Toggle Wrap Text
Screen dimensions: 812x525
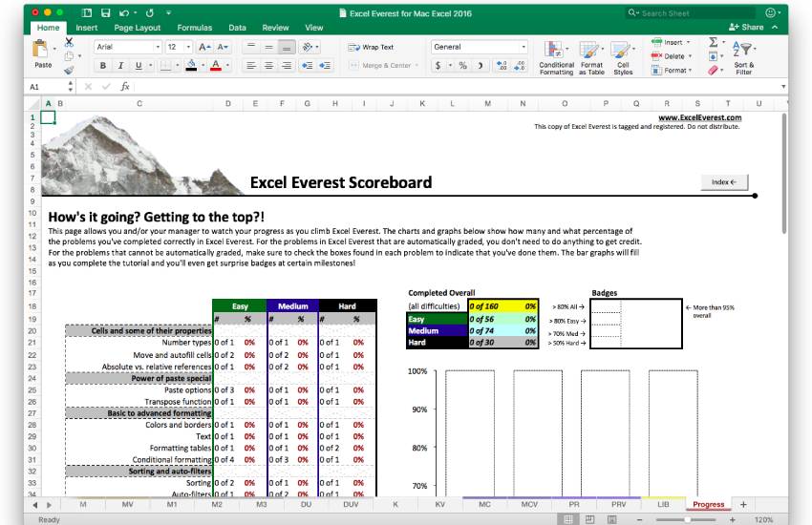372,47
